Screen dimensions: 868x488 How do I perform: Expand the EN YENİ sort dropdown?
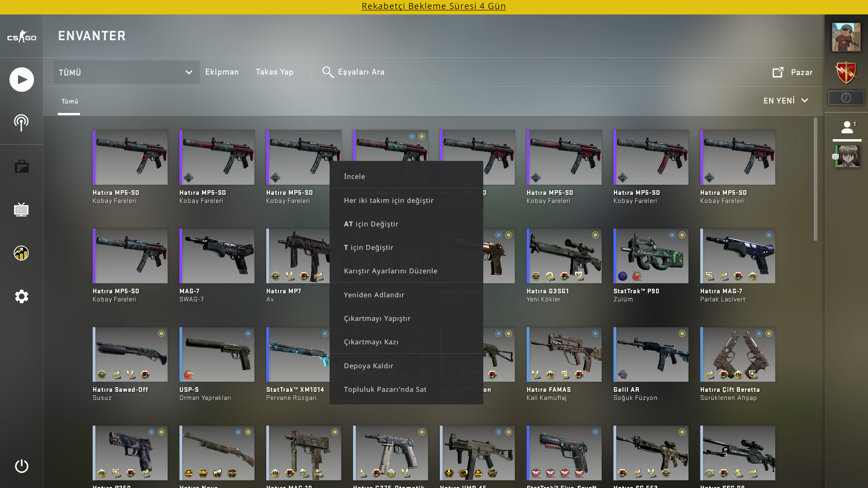[786, 101]
